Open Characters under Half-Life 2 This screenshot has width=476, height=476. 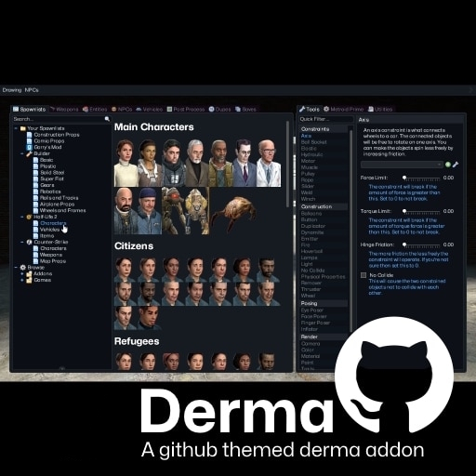tap(53, 223)
